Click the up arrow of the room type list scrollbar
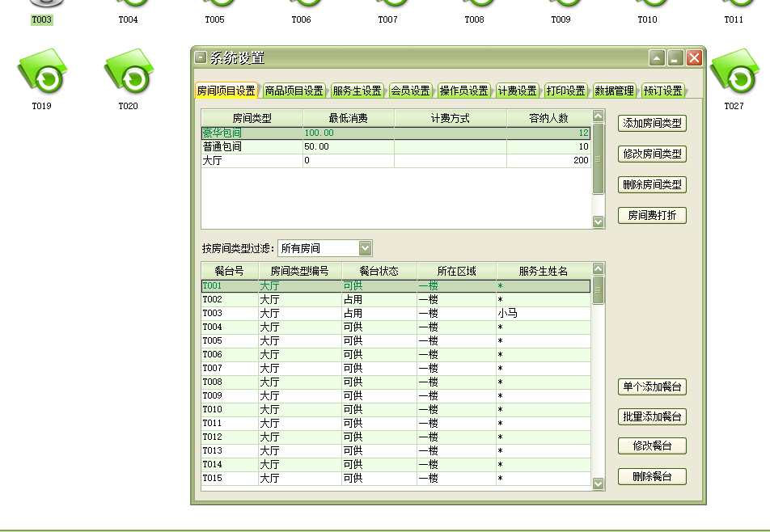The height and width of the screenshot is (532, 770). click(599, 116)
